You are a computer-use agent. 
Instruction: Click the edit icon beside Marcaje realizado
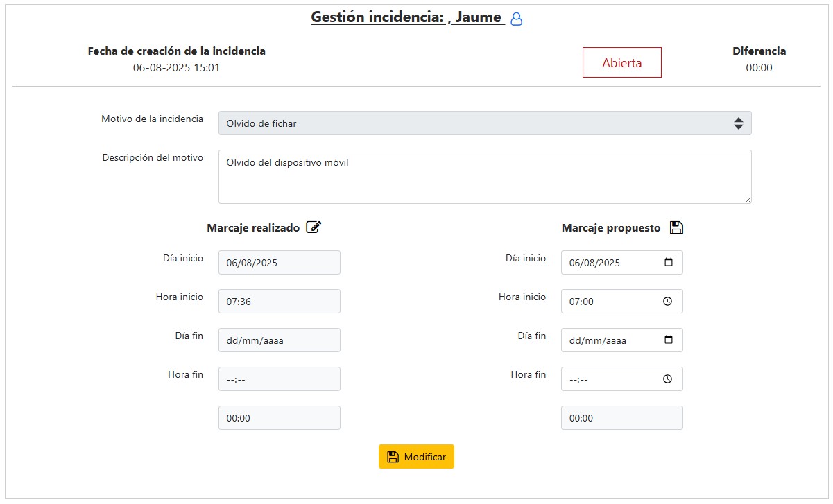pyautogui.click(x=314, y=227)
